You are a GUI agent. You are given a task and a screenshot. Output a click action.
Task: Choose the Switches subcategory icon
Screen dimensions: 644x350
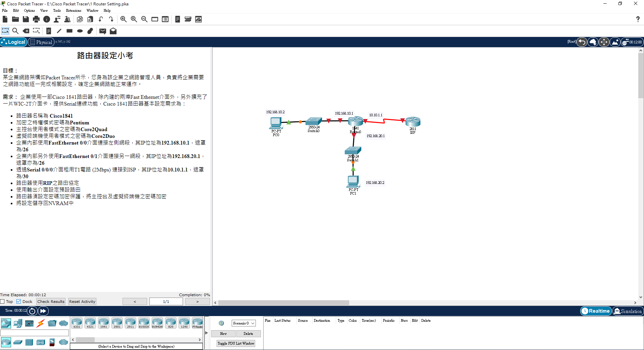tap(18, 342)
